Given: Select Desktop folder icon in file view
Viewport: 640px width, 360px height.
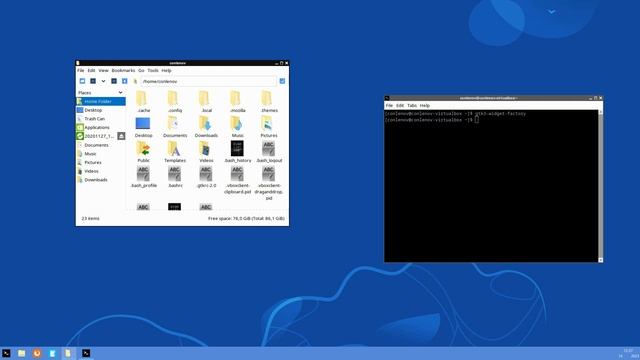Looking at the screenshot, I should (x=143, y=123).
